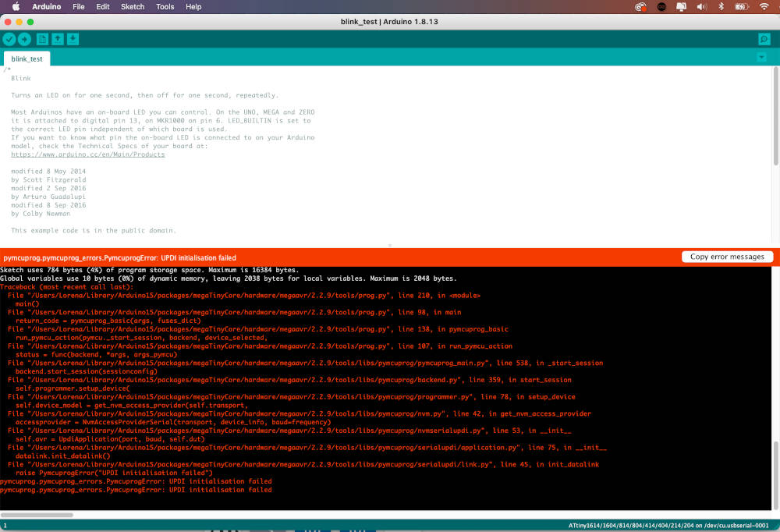Open the Help menu

click(193, 6)
